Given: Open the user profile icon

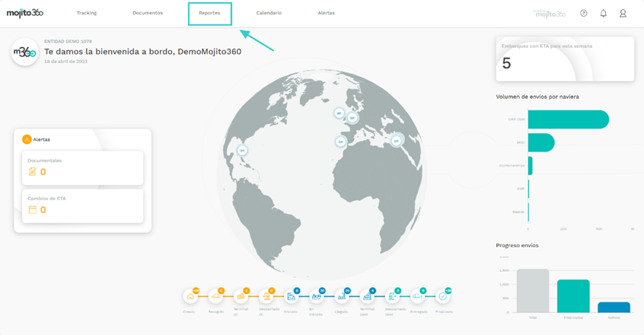Looking at the screenshot, I should 623,13.
